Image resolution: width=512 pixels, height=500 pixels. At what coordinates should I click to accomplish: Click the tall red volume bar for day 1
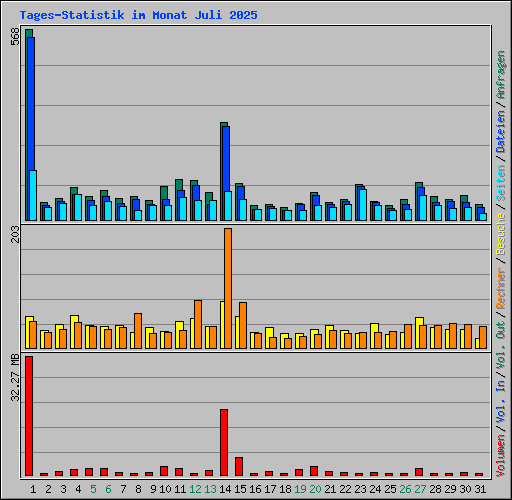click(x=29, y=416)
